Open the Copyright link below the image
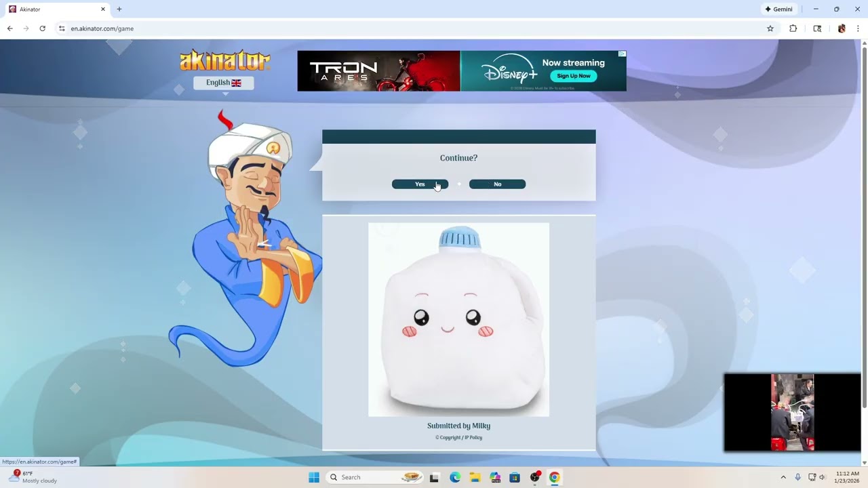This screenshot has width=868, height=488. (x=448, y=438)
